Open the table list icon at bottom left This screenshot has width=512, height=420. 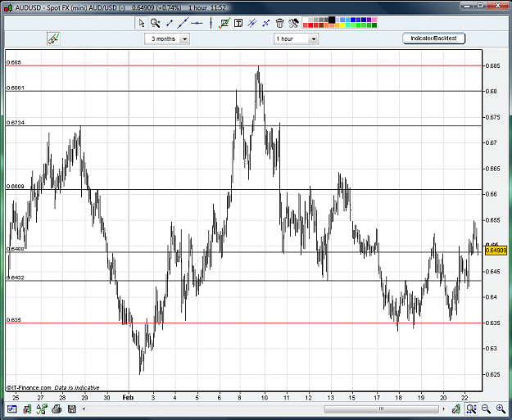point(12,409)
